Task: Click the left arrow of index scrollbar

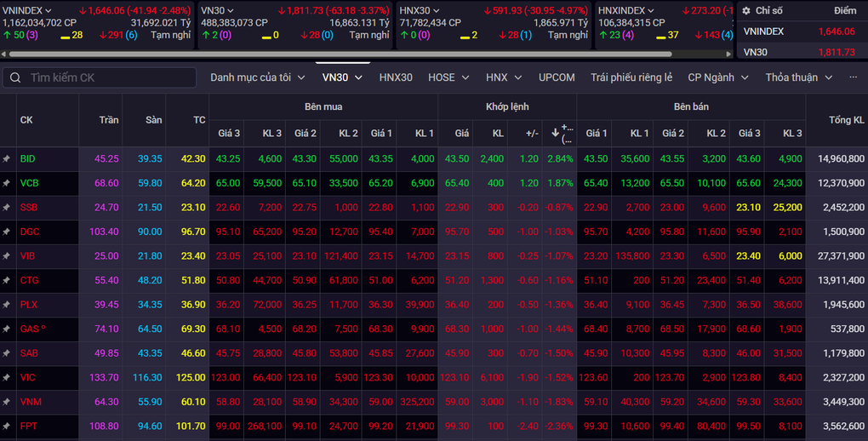Action: 4,54
